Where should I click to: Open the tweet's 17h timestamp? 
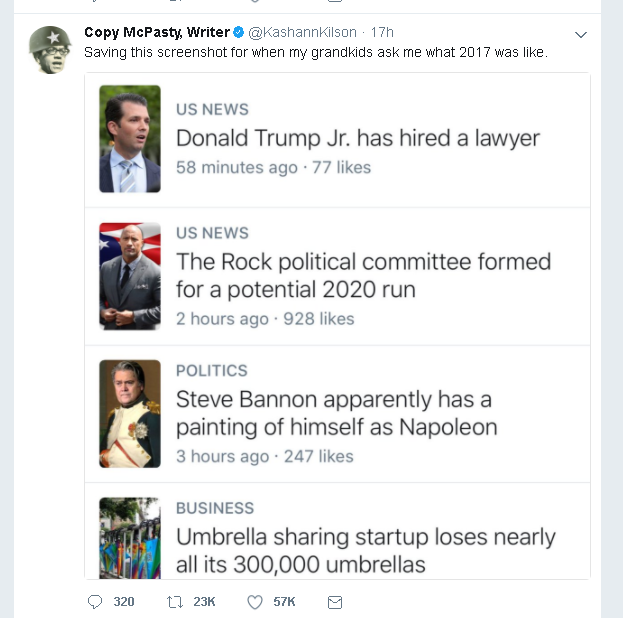pos(382,33)
